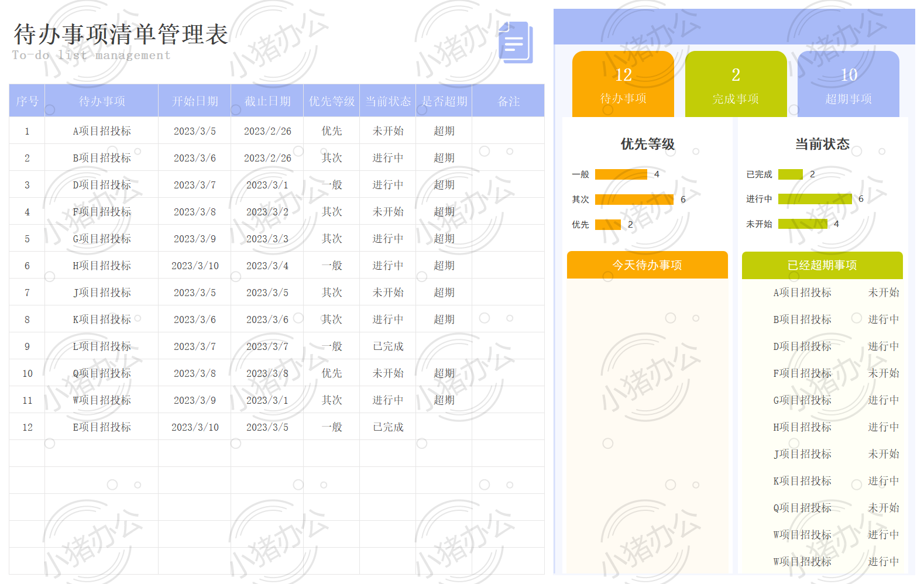The image size is (924, 584).
Task: Select the J项目招投标 cell in the main table
Action: 102,293
